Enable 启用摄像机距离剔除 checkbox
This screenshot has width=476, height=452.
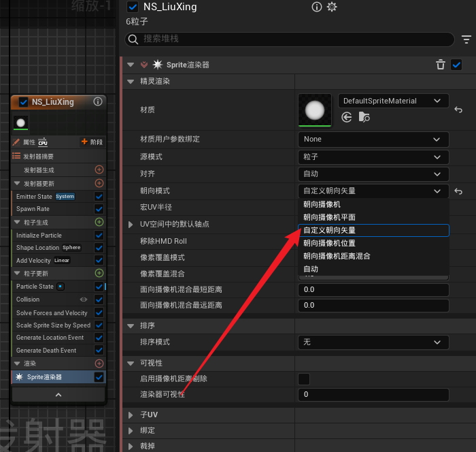(x=304, y=379)
